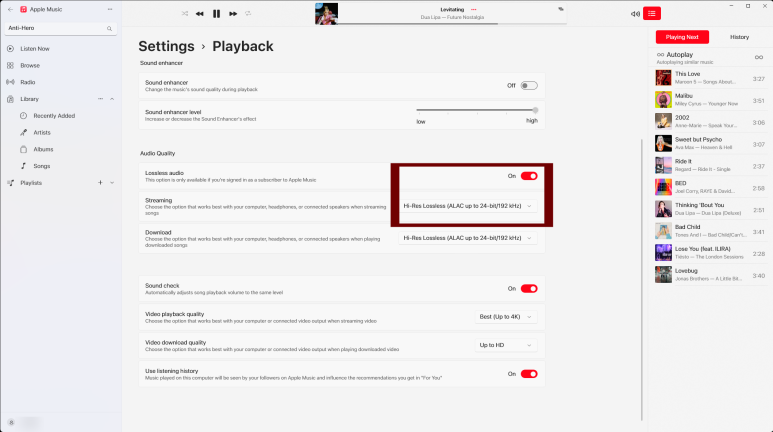Expand the Playlists section
Image resolution: width=773 pixels, height=432 pixels.
pyautogui.click(x=112, y=183)
